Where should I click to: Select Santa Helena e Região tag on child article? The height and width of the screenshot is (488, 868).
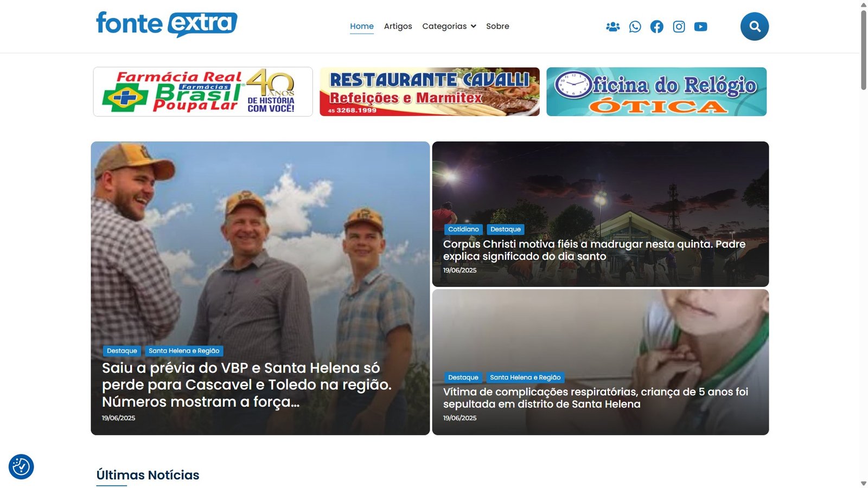pos(525,377)
